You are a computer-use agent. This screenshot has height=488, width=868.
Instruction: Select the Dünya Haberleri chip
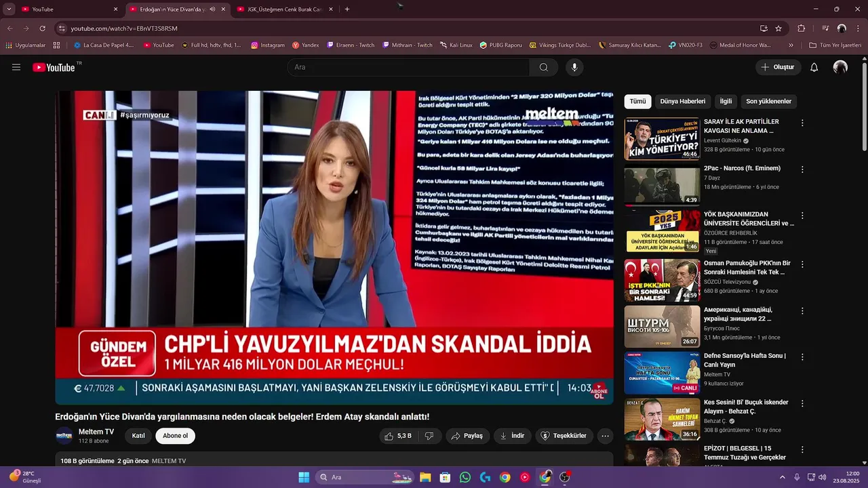683,102
